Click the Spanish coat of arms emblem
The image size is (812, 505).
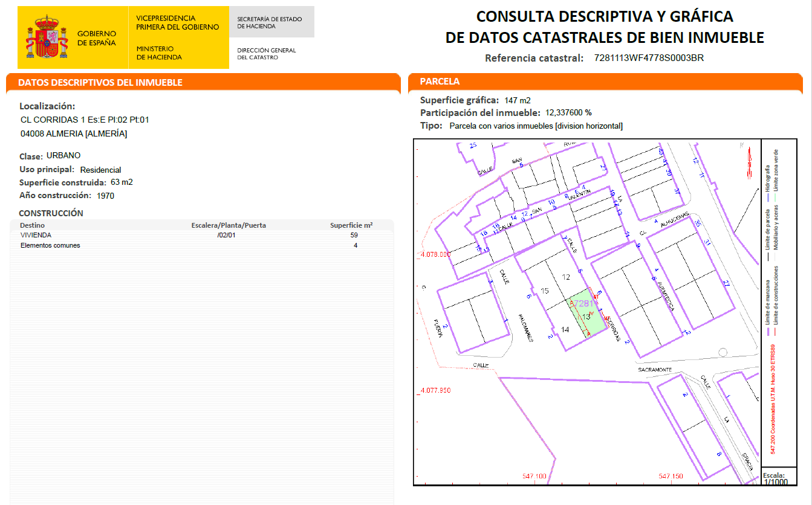[x=46, y=37]
